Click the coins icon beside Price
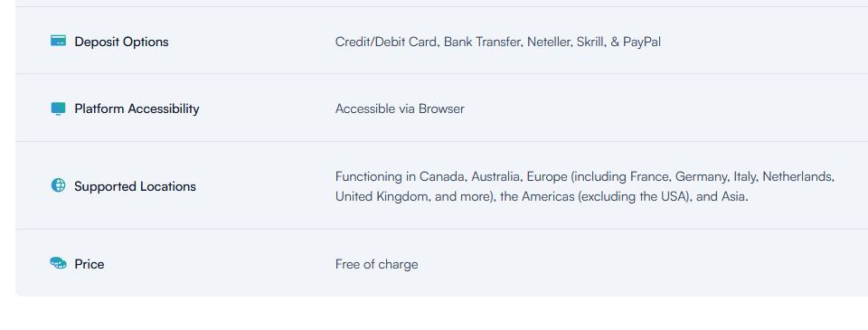The width and height of the screenshot is (868, 330). coord(58,263)
